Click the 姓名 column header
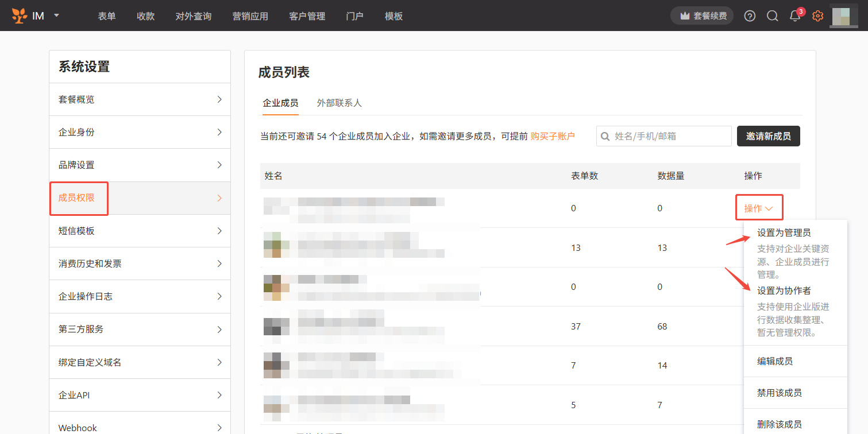 [x=273, y=176]
